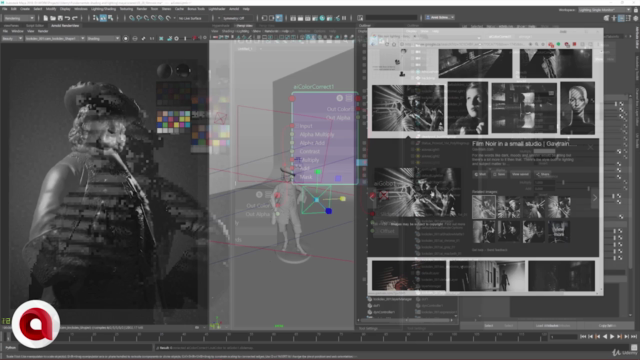
Task: Open Beauty AOV dropdown in RenderView
Action: coord(12,38)
